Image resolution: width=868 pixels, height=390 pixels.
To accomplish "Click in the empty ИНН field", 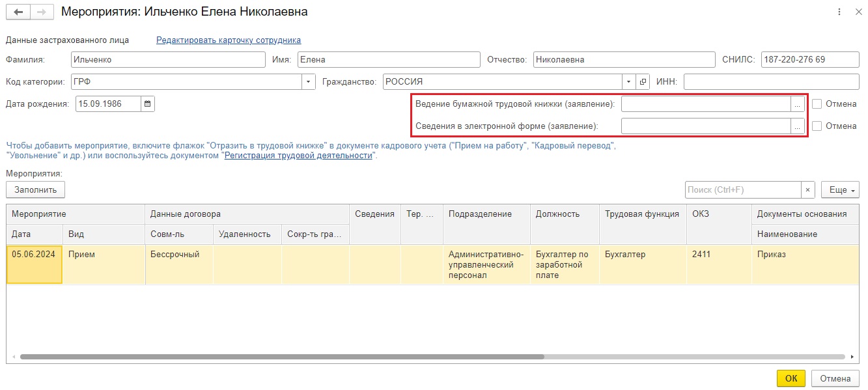I will pyautogui.click(x=771, y=81).
